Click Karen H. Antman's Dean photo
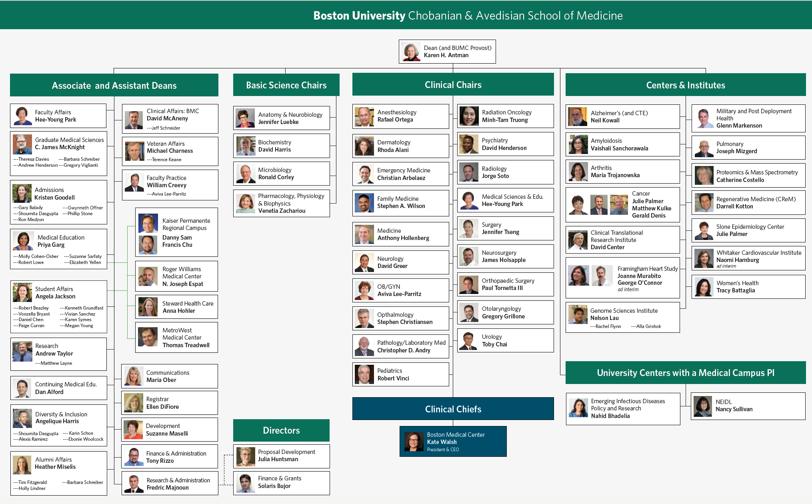The image size is (812, 504). 411,52
